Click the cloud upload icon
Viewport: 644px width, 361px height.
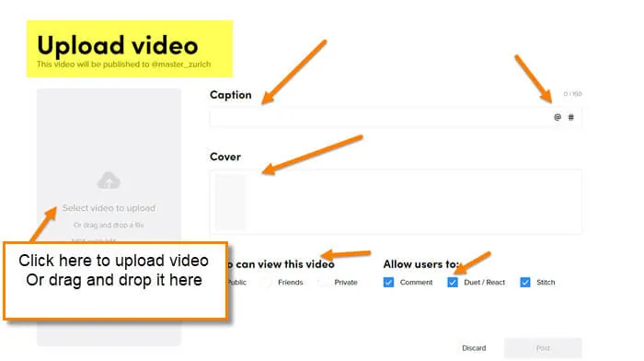click(109, 180)
